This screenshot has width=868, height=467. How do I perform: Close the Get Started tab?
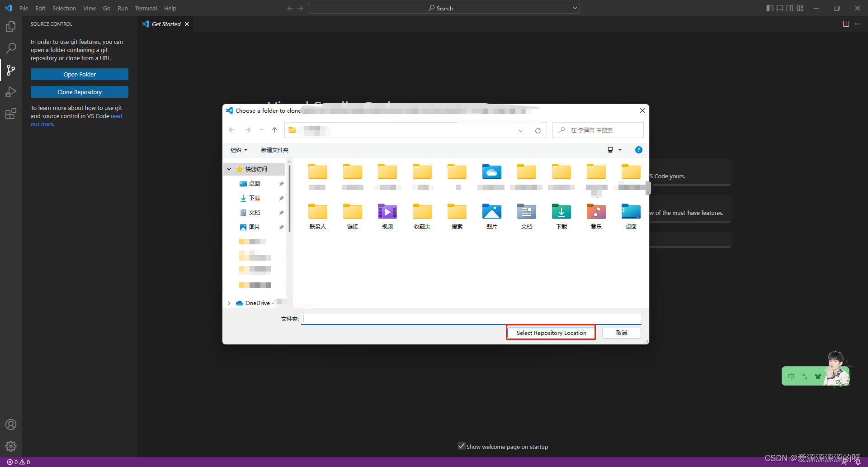[x=187, y=24]
